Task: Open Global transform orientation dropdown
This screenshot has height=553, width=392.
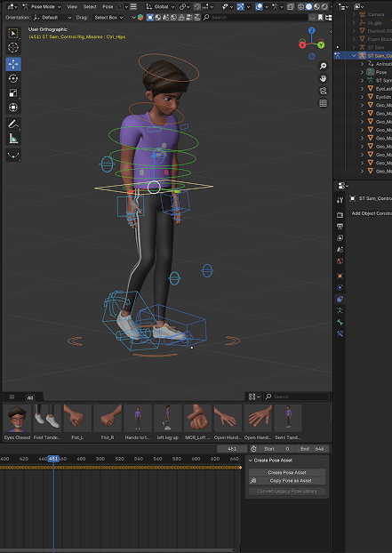Action: [x=160, y=7]
